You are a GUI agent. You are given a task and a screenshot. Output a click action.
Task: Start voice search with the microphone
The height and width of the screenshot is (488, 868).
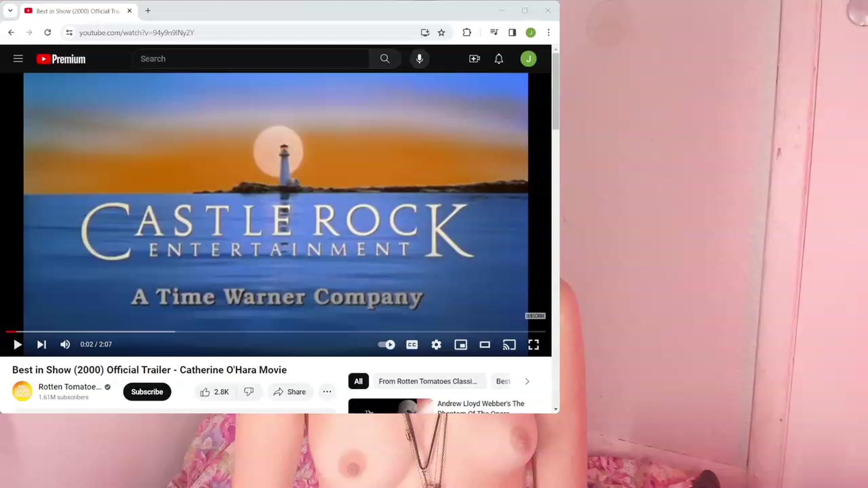pos(420,59)
